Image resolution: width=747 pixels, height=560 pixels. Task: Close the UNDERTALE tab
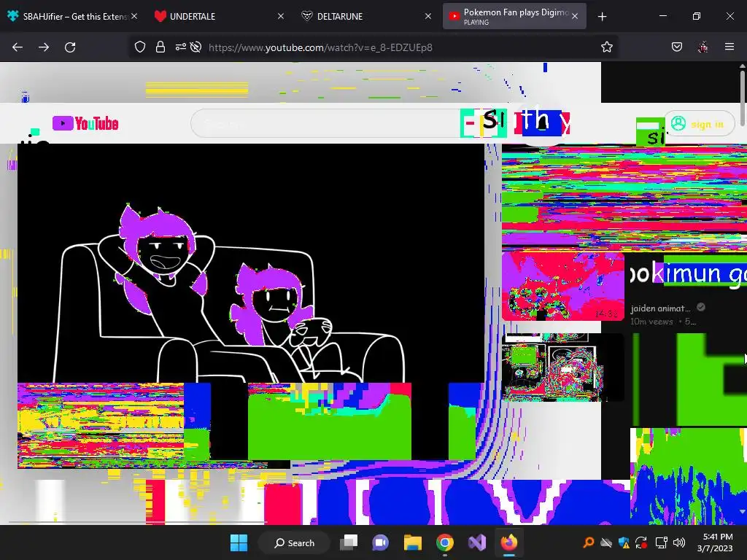(281, 16)
